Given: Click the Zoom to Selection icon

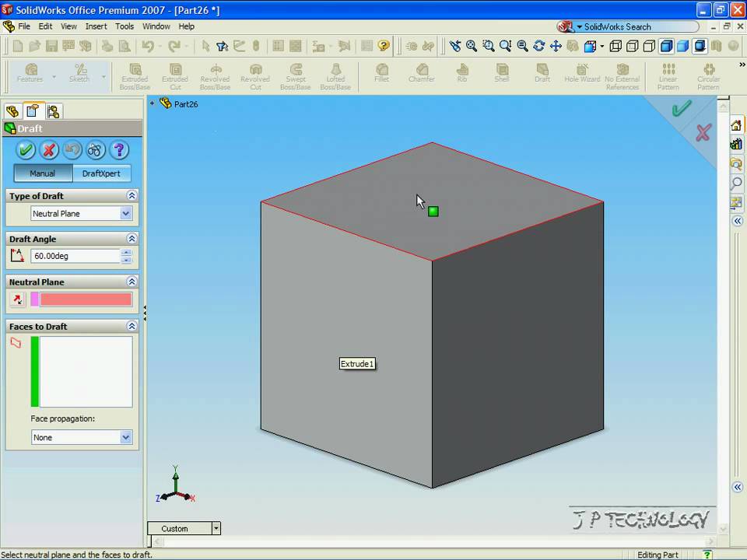Looking at the screenshot, I should point(522,46).
